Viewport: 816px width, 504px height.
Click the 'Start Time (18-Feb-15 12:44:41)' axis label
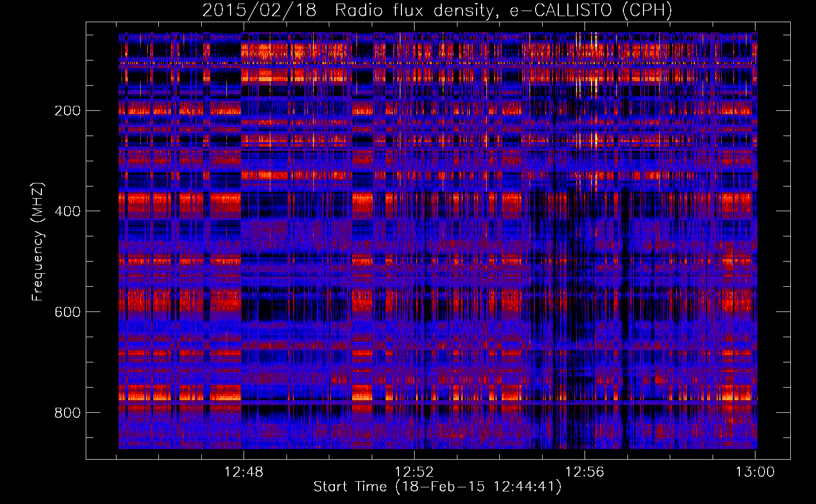pos(437,487)
